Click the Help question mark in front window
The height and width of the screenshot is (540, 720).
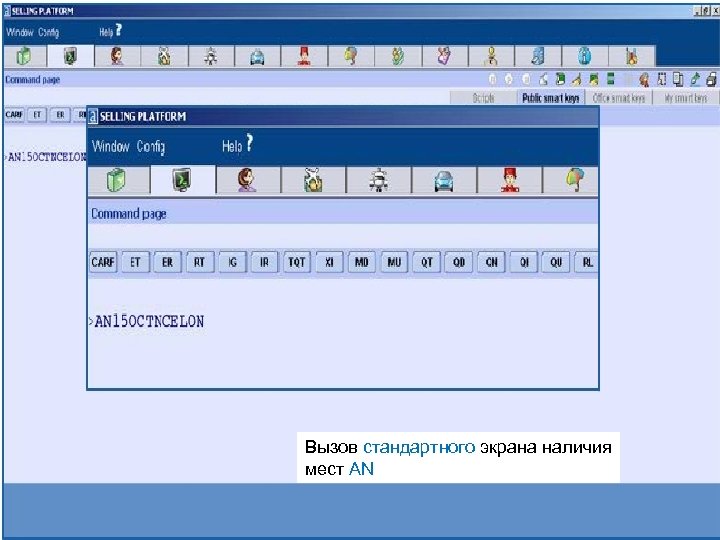[249, 143]
